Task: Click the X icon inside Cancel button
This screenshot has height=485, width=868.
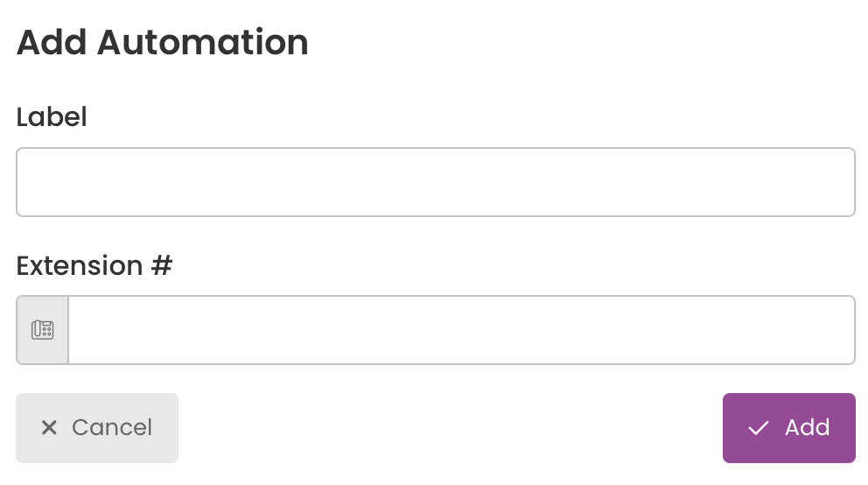Action: [x=49, y=427]
